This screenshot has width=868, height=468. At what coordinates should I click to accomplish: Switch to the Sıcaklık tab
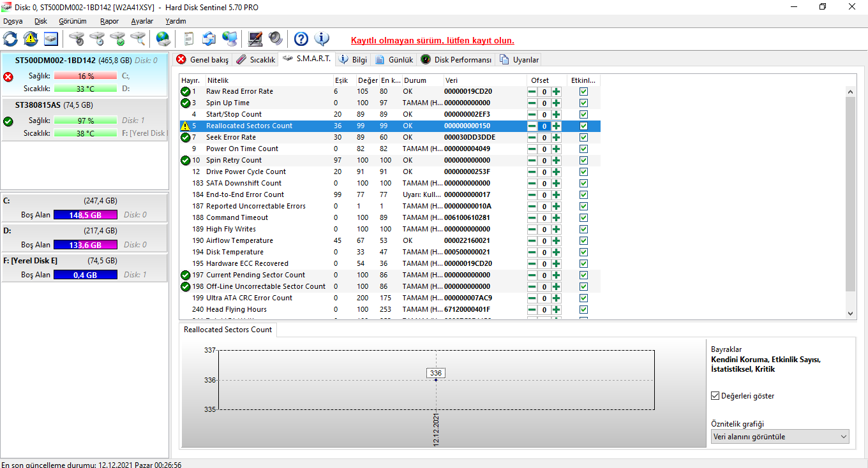[255, 60]
